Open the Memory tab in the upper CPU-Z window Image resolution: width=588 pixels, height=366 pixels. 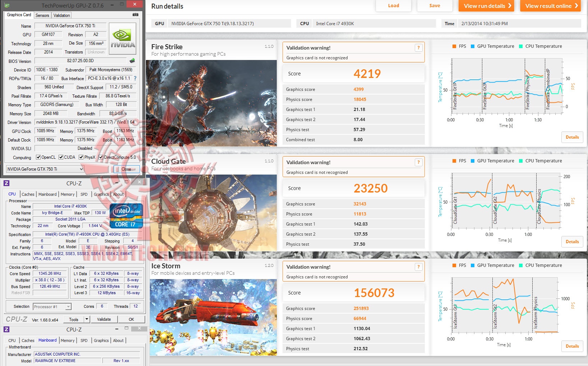(x=68, y=194)
